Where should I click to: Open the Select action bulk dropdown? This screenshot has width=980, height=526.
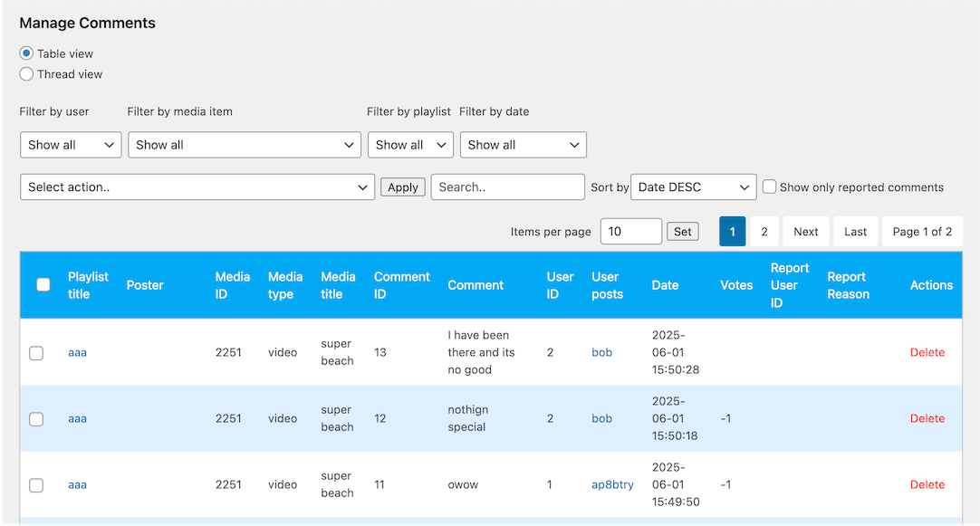(197, 187)
